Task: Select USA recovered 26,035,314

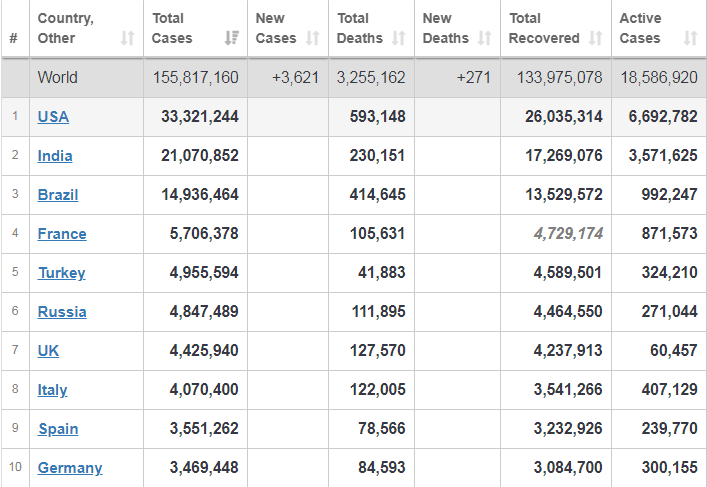Action: point(564,117)
